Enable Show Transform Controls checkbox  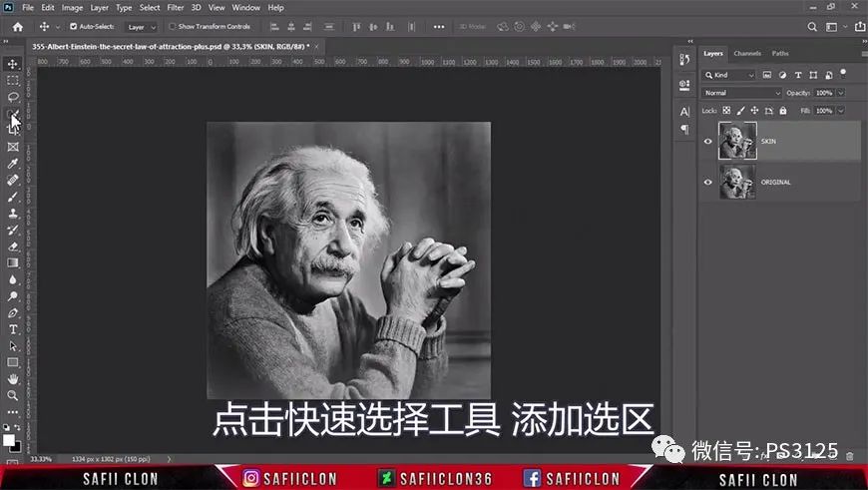click(x=173, y=27)
